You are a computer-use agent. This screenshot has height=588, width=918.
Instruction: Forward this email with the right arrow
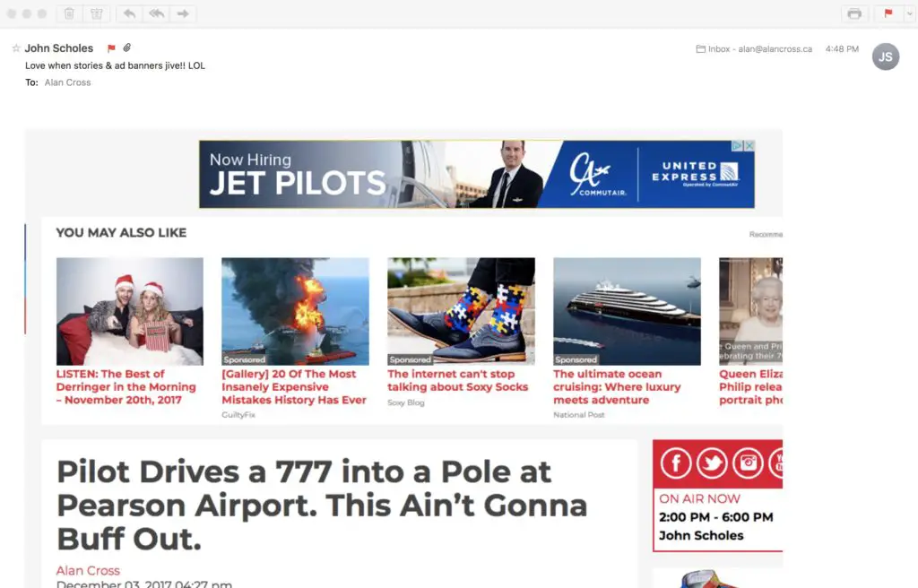[183, 13]
